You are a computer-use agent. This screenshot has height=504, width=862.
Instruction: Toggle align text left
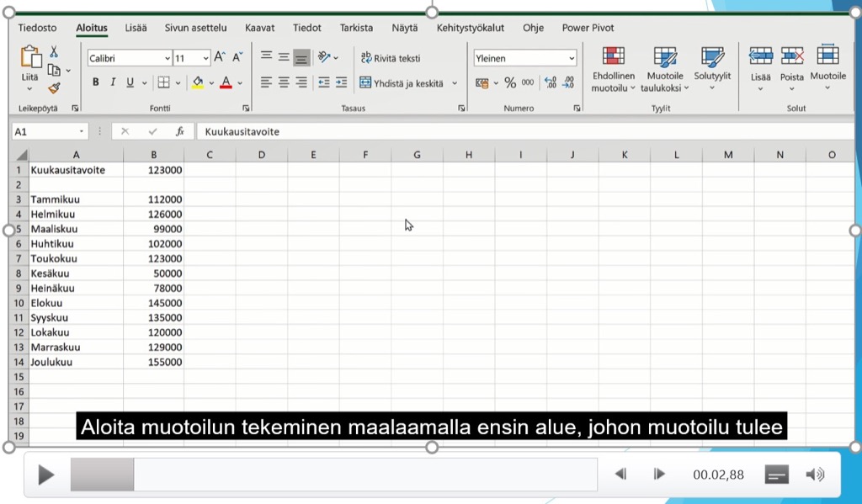267,83
